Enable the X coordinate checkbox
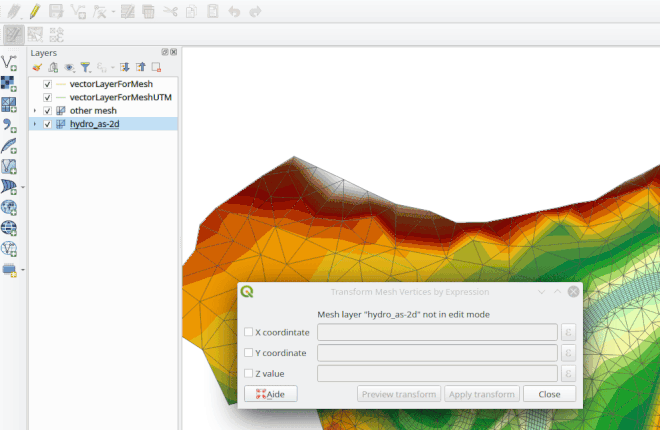 pyautogui.click(x=249, y=332)
